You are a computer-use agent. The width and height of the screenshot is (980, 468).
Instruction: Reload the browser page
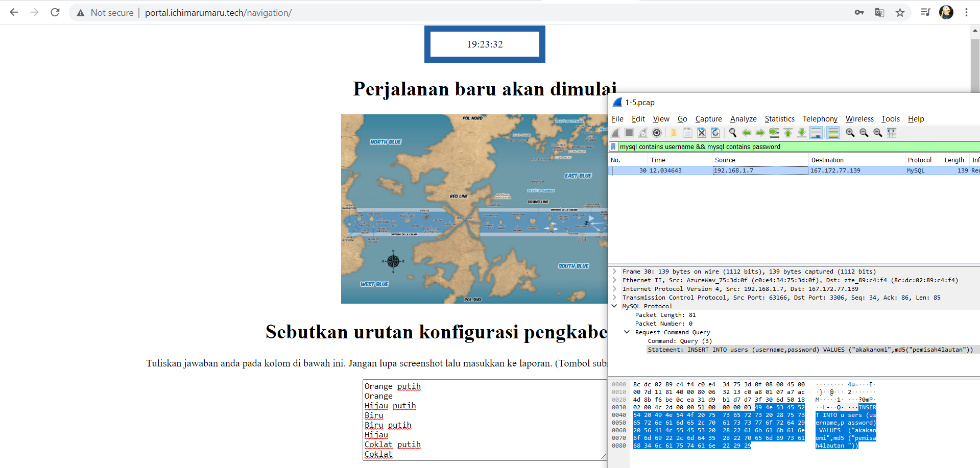click(55, 12)
